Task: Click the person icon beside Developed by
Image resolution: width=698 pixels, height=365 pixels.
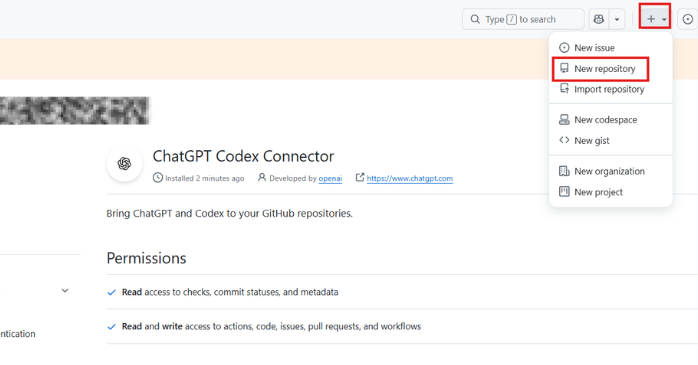Action: (262, 178)
